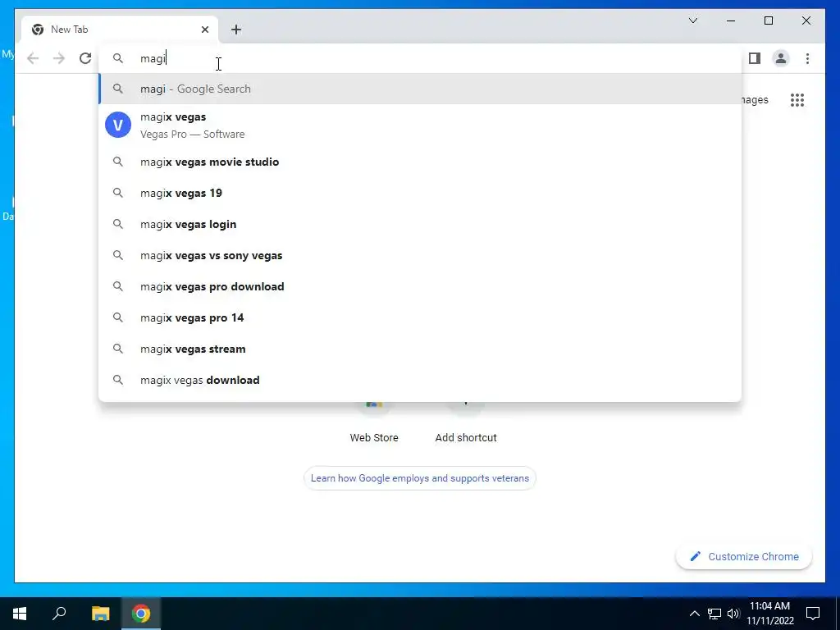
Task: Open the Google apps grid
Action: tap(797, 99)
